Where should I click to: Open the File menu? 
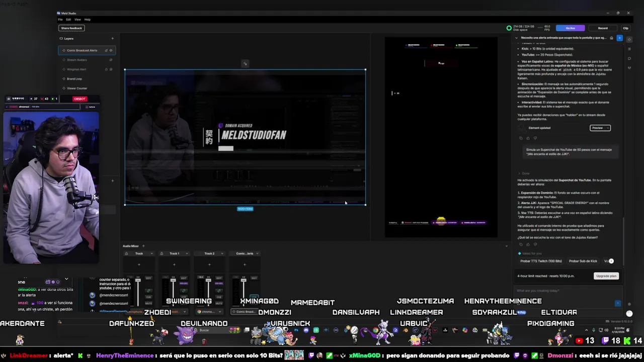coord(60,20)
